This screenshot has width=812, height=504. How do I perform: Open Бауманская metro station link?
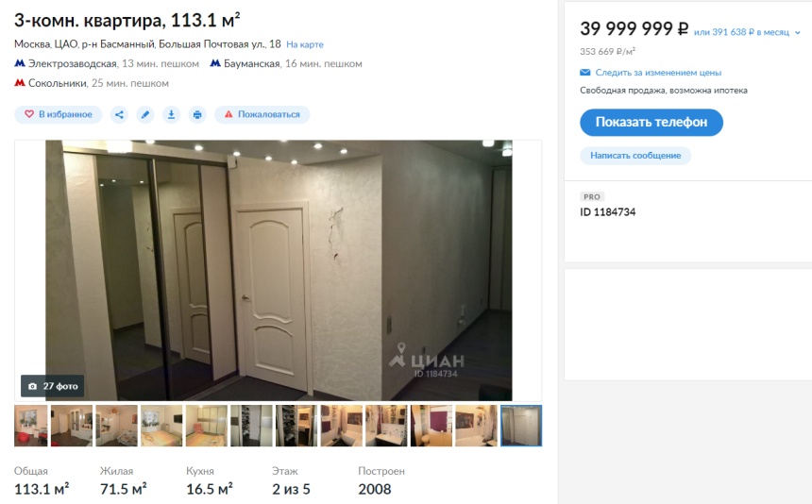point(252,63)
